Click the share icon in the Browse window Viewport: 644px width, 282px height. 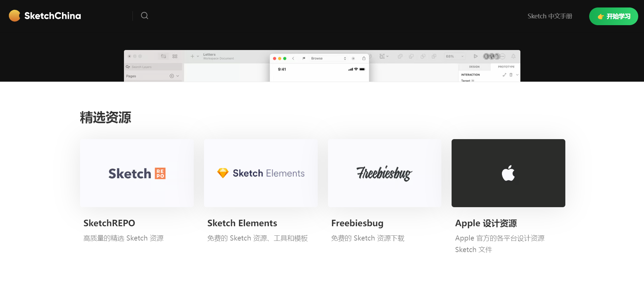(364, 58)
